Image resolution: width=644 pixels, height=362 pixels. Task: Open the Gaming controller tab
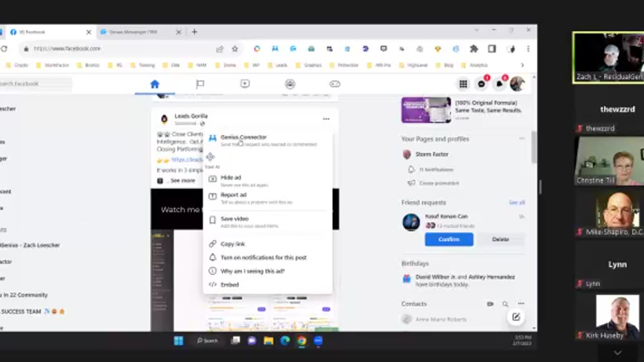coord(335,84)
